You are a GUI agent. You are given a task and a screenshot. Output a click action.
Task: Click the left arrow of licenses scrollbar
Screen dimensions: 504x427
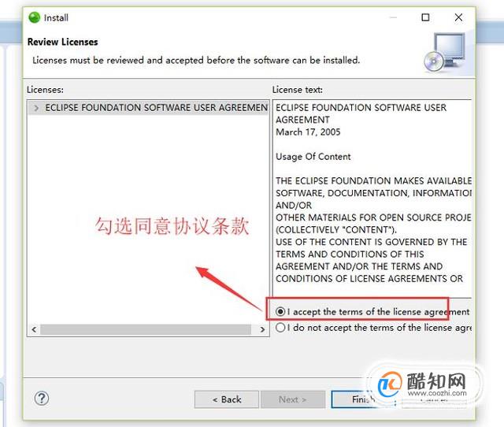coord(34,329)
